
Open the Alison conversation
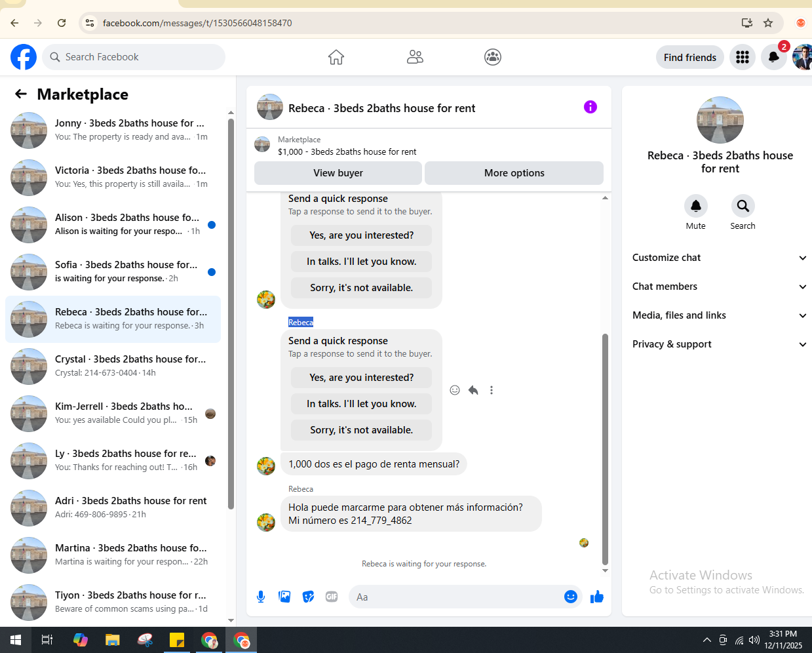tap(113, 225)
